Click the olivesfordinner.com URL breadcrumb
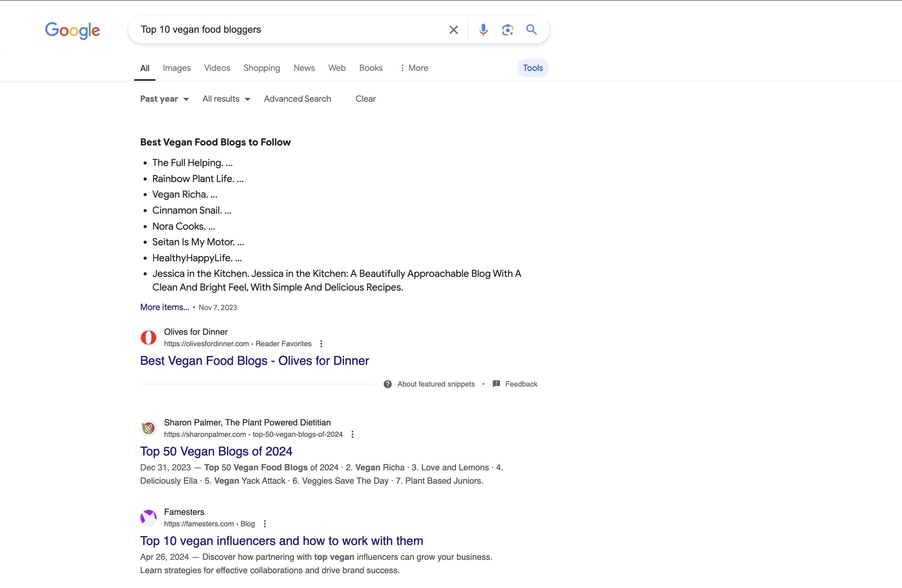902x588 pixels. (237, 344)
